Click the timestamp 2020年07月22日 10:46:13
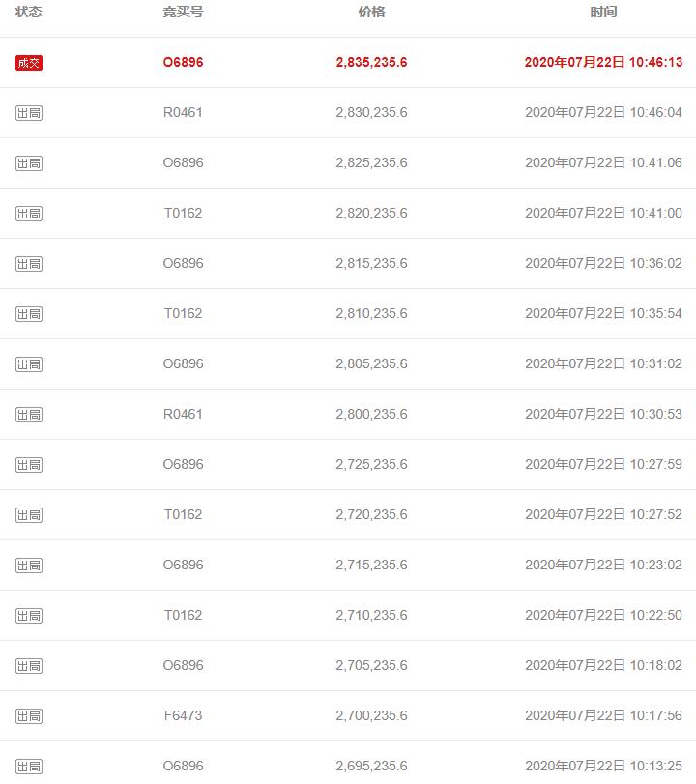Image resolution: width=696 pixels, height=784 pixels. point(603,63)
